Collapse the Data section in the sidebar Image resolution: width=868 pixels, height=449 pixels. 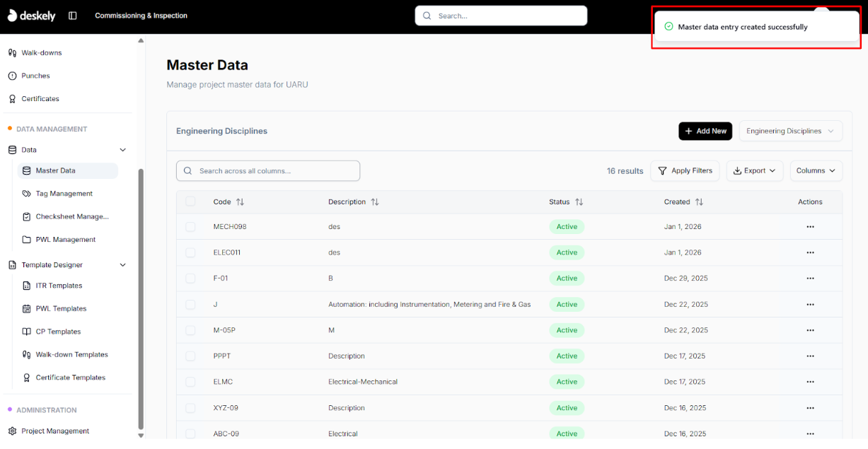click(122, 150)
